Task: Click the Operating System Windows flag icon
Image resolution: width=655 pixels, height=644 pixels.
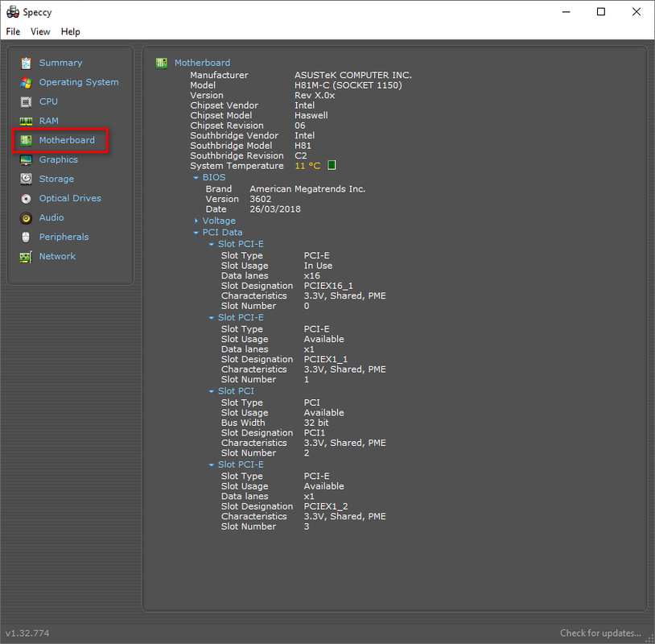Action: (26, 82)
